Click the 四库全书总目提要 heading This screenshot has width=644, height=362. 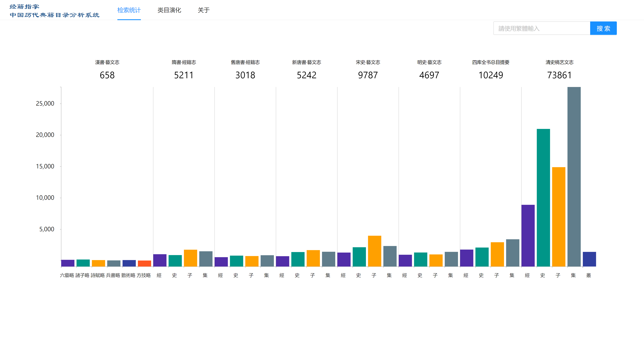[491, 62]
